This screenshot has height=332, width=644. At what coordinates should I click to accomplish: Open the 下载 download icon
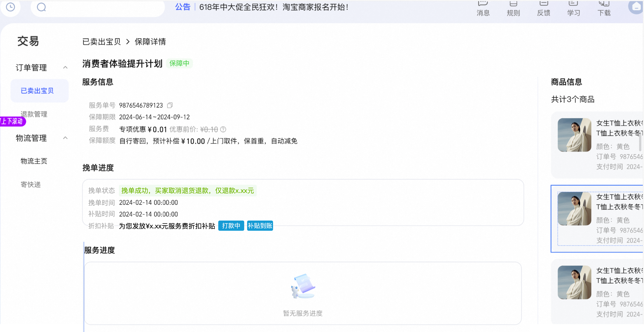(604, 8)
